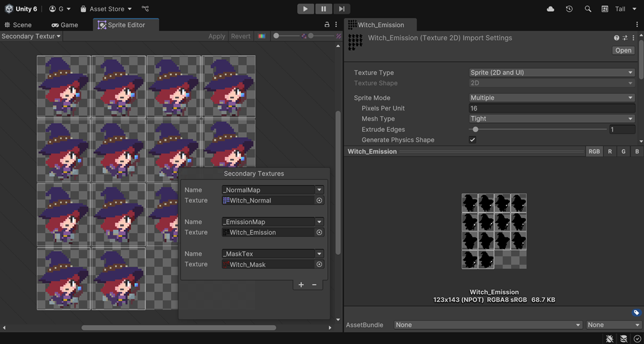Pick texture for Witch_Mask object picker
The width and height of the screenshot is (644, 344).
pos(318,264)
